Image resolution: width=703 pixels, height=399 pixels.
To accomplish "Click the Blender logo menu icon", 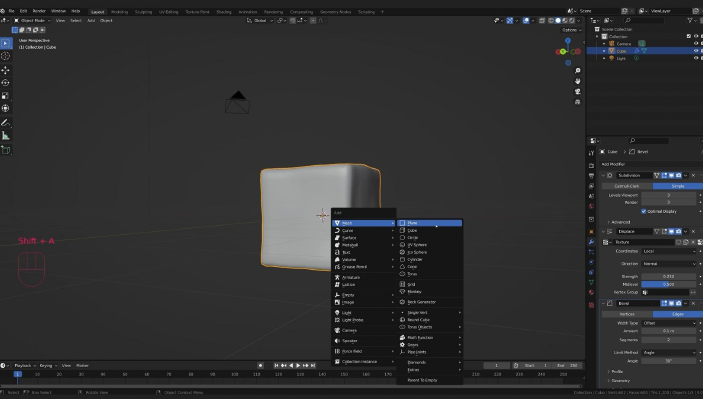I will pyautogui.click(x=3, y=11).
